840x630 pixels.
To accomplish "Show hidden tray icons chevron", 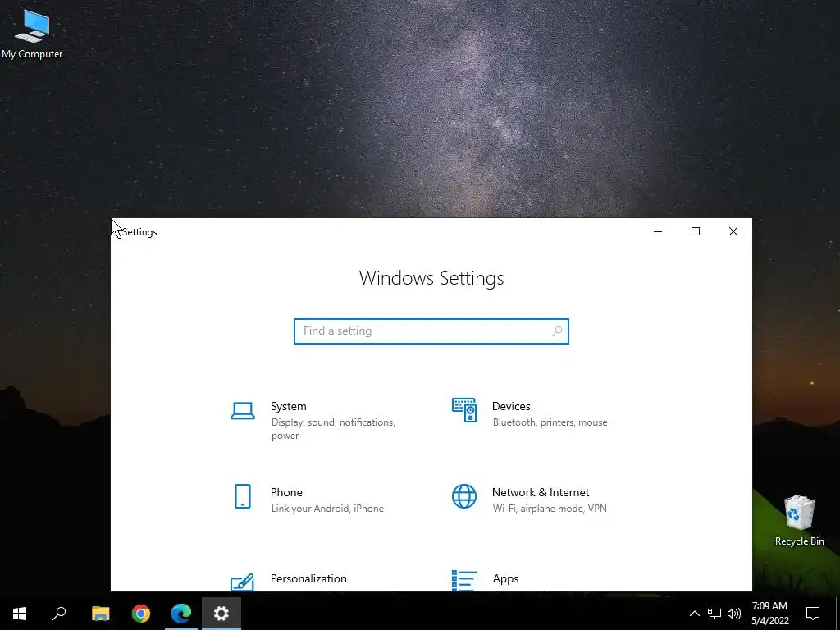I will pos(694,614).
